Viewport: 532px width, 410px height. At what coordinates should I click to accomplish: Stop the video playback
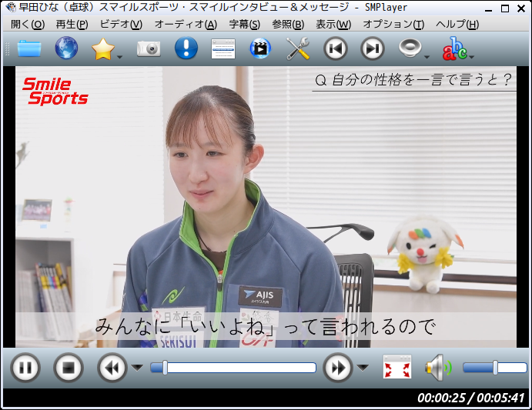coord(69,368)
